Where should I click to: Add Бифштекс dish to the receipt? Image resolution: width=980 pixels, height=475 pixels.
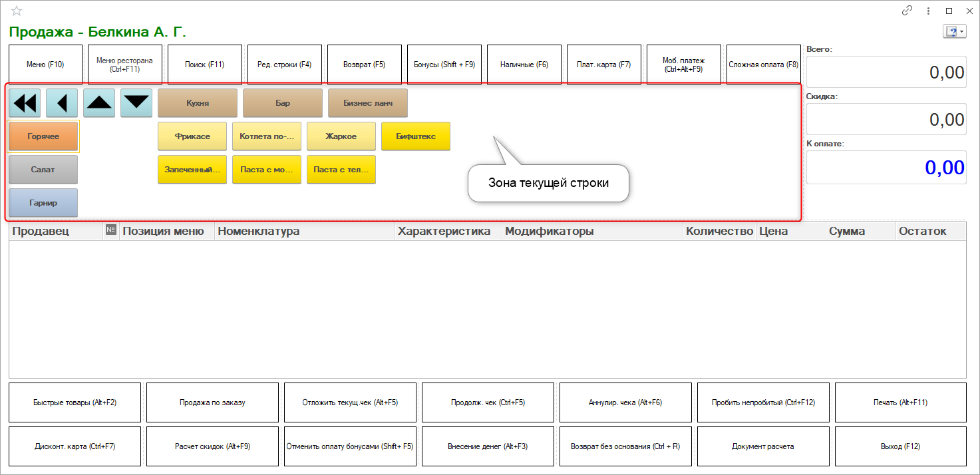pyautogui.click(x=416, y=136)
